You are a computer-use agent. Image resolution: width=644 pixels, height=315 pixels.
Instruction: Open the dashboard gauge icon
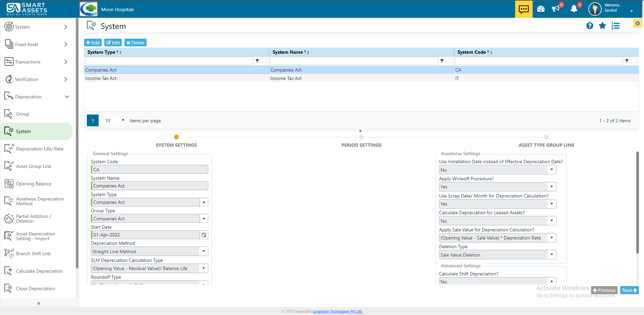(541, 9)
